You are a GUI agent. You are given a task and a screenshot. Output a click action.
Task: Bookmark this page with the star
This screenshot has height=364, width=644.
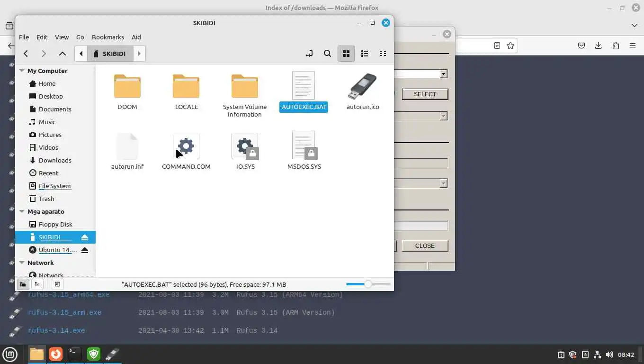pyautogui.click(x=510, y=45)
